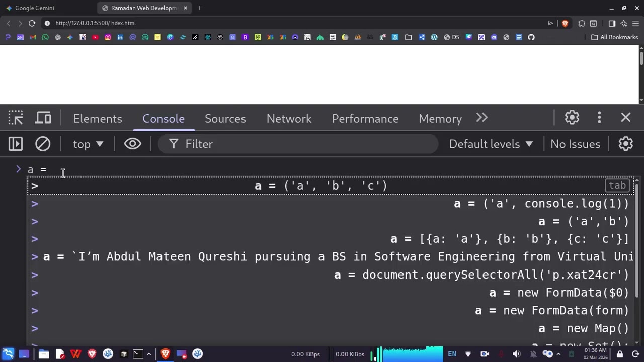Open the All Bookmarks folder

coord(614,37)
